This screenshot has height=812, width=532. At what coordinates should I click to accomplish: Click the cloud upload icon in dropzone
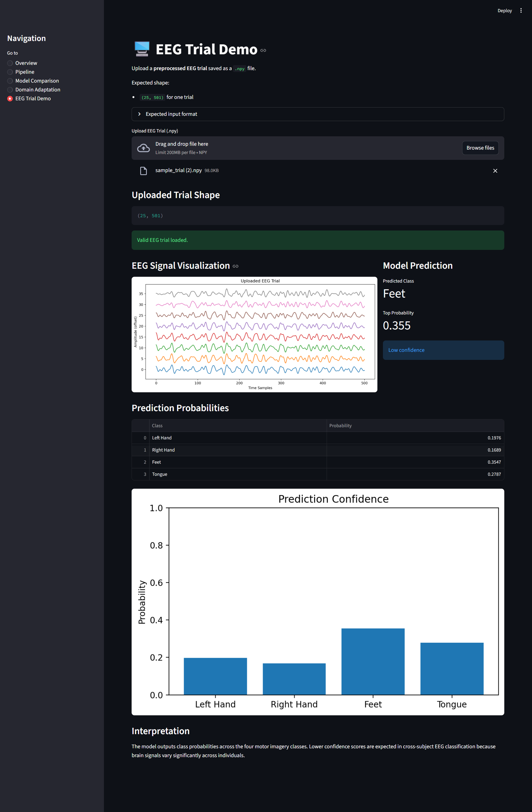coord(143,148)
